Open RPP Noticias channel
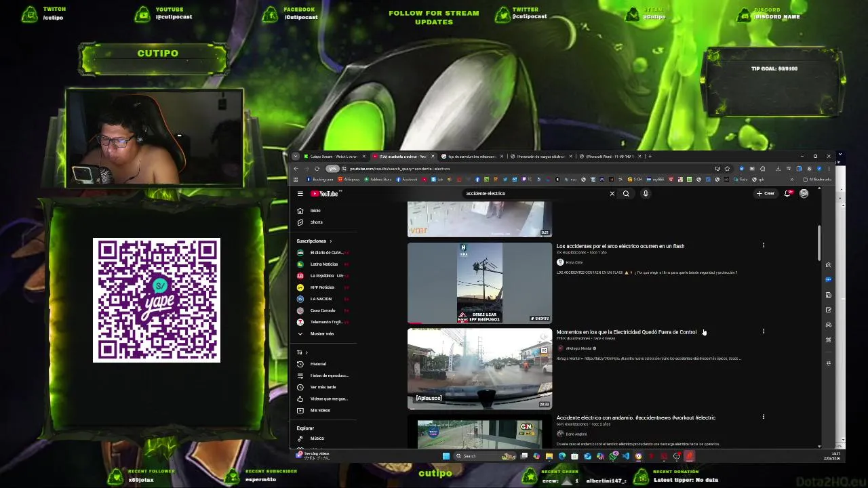Image resolution: width=868 pixels, height=488 pixels. coord(323,287)
